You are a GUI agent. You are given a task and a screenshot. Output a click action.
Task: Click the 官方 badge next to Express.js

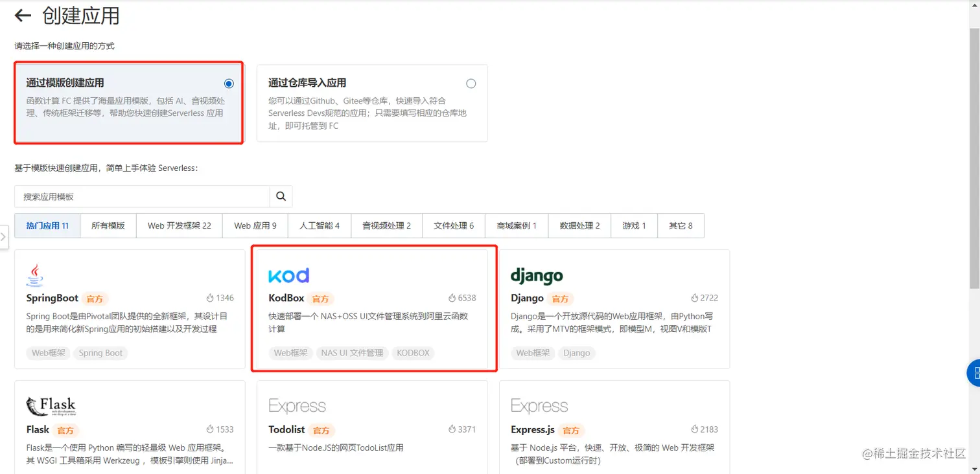pyautogui.click(x=571, y=430)
